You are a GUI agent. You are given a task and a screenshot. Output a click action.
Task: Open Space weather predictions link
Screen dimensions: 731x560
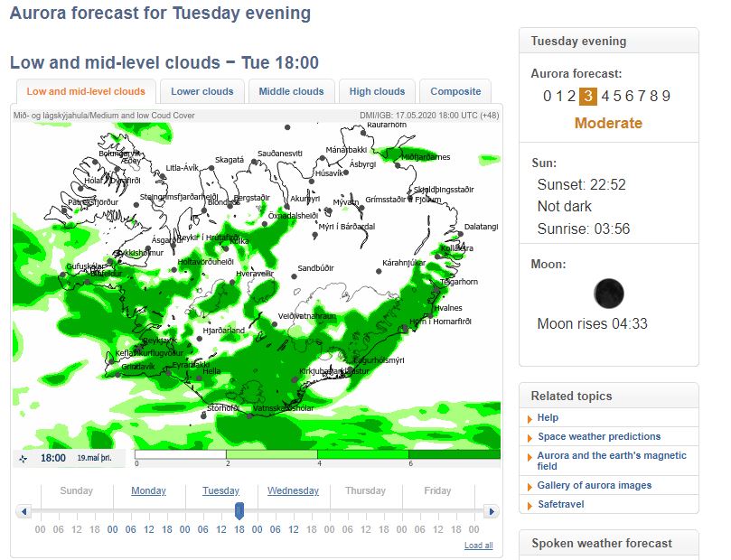[x=599, y=436]
